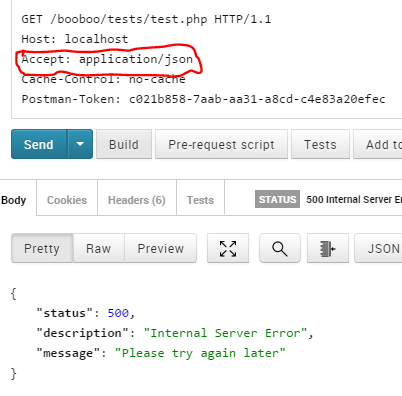Click the request Tests button
The height and width of the screenshot is (396, 402).
coord(320,144)
